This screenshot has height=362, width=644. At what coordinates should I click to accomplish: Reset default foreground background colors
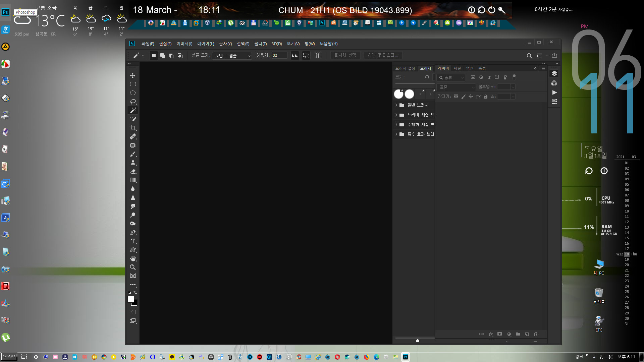coord(129,293)
